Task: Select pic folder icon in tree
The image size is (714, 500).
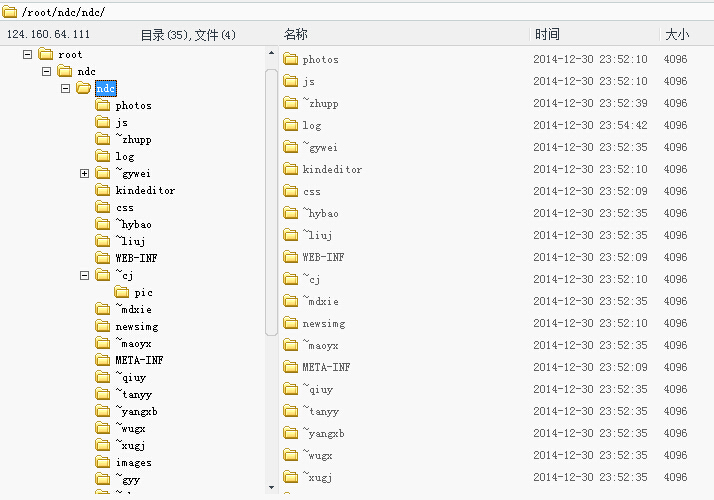Action: 122,292
